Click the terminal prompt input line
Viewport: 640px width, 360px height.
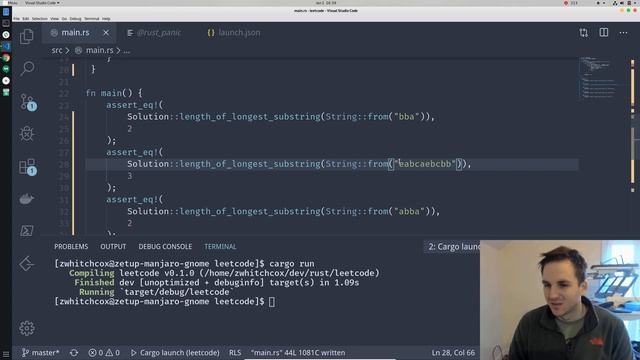pos(163,302)
